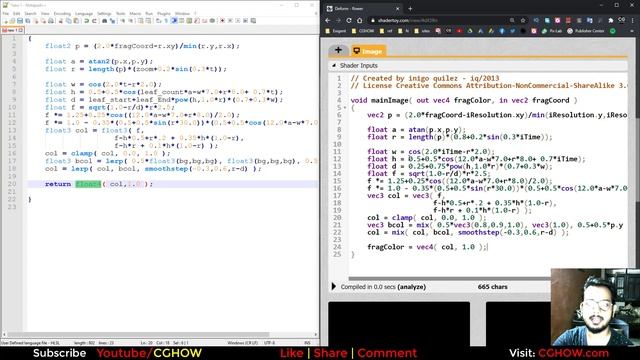This screenshot has width=640, height=360.
Task: Bookmark this page with the star icon
Action: tap(523, 20)
